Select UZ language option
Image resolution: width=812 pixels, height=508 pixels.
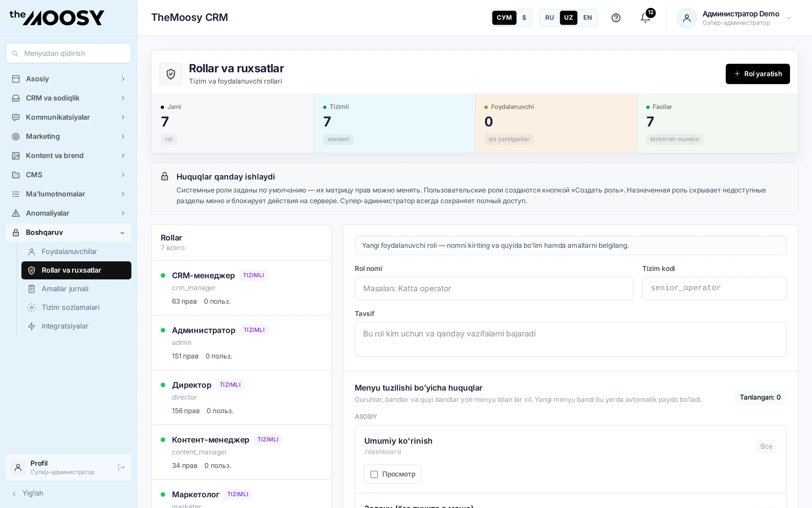pyautogui.click(x=568, y=18)
